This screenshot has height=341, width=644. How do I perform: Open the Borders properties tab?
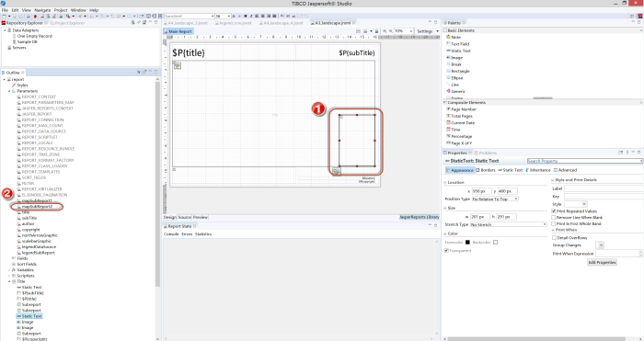point(486,170)
